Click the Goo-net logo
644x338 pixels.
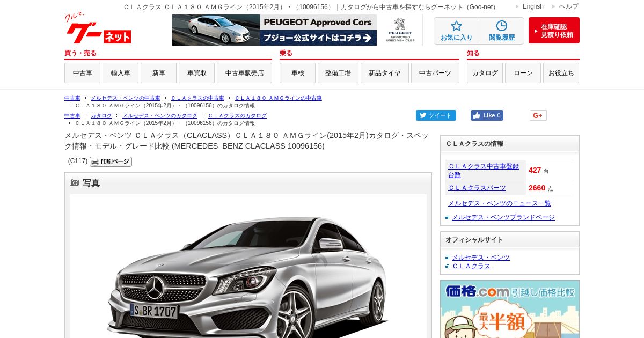pos(98,29)
